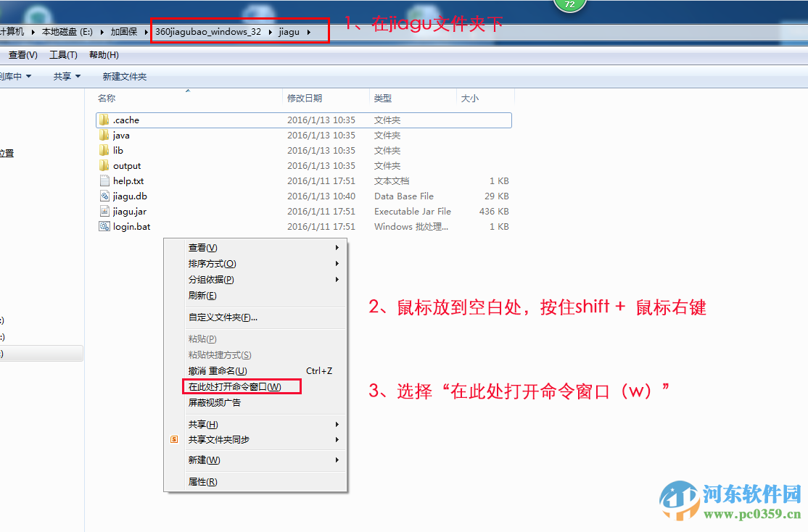
Task: Open the dropdown arrow after 360jiagubao_windows_32
Action: coord(270,32)
